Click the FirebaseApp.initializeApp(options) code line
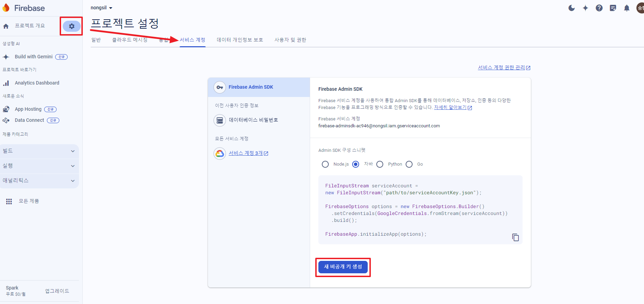 376,234
